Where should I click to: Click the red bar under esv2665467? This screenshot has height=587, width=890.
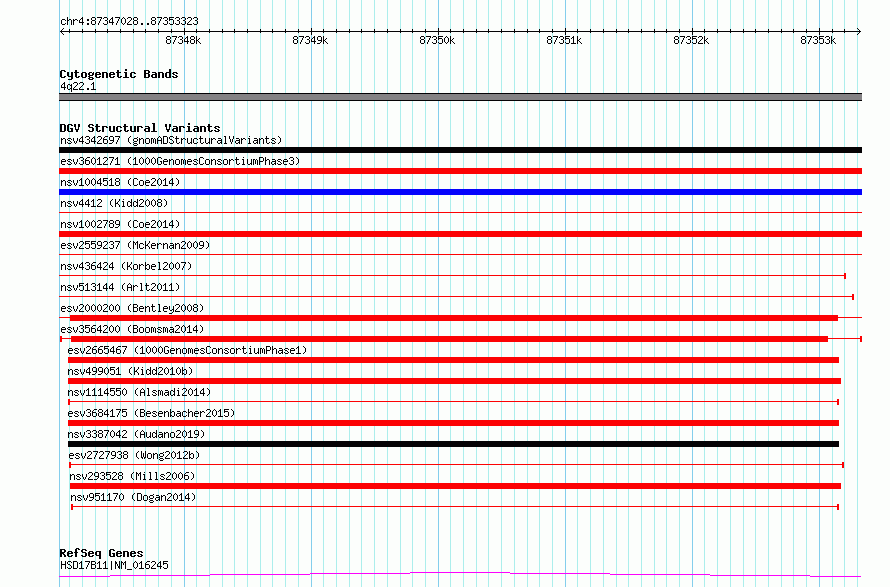coord(453,360)
